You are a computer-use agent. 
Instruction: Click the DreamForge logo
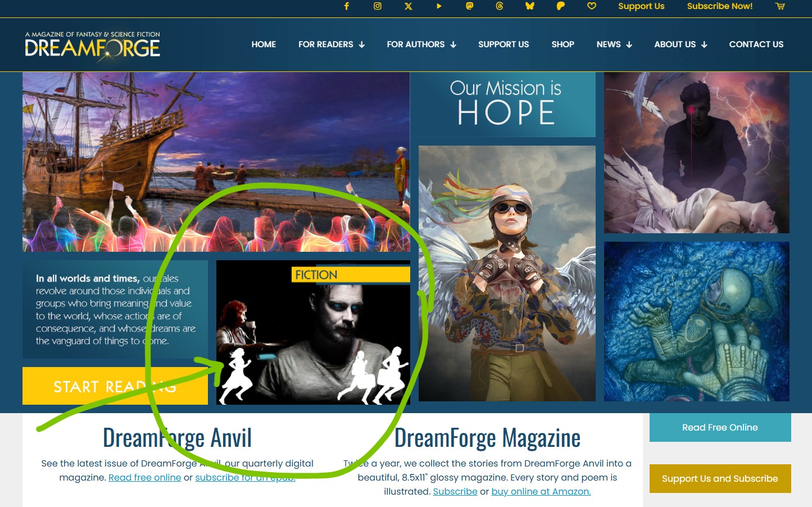click(92, 44)
